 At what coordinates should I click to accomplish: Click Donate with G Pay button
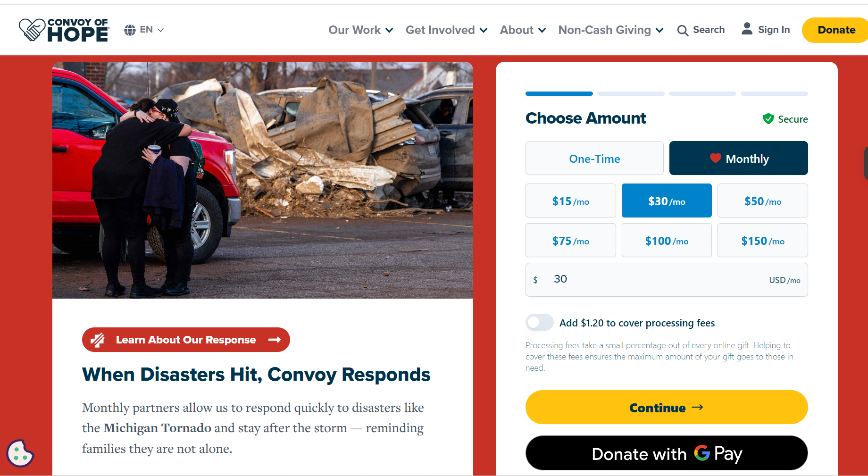point(667,453)
